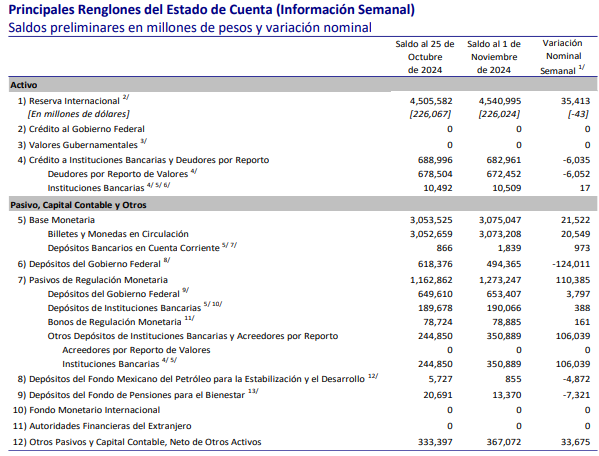
Task: Click value 682,961
Action: pyautogui.click(x=503, y=160)
